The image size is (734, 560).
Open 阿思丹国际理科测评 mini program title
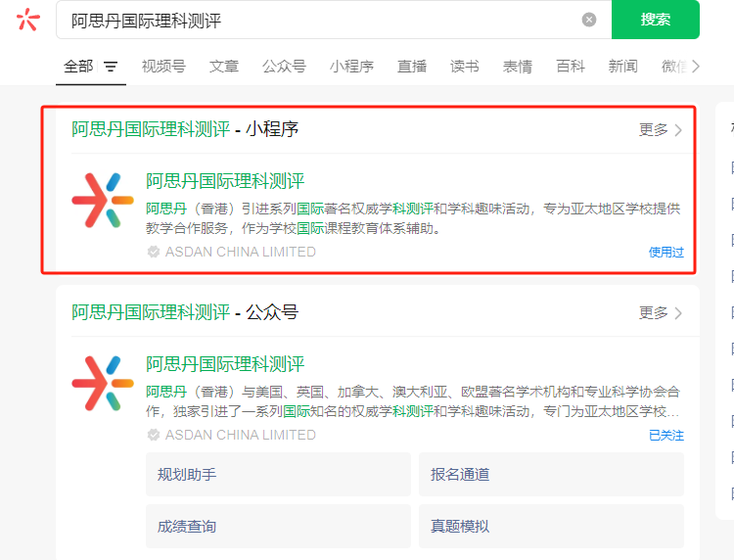[x=225, y=181]
